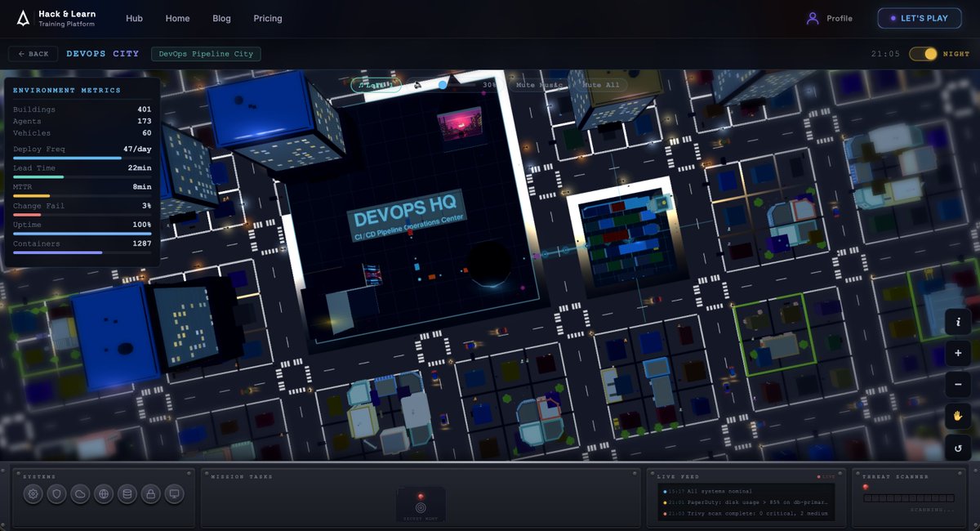Go to the Hub nav item
The image size is (980, 531).
[134, 18]
